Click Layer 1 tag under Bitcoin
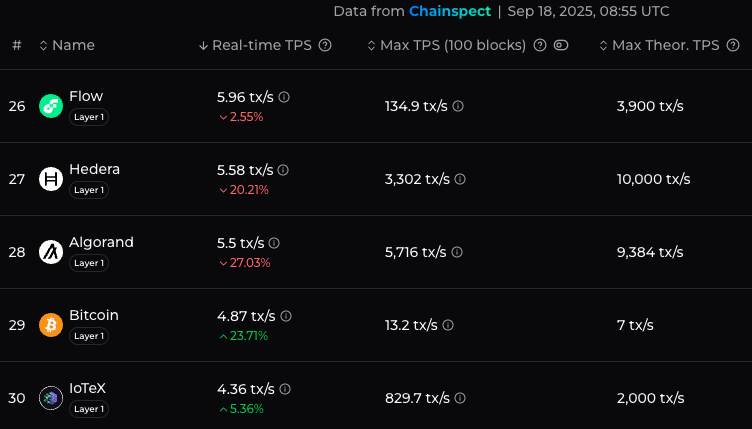 [x=89, y=336]
